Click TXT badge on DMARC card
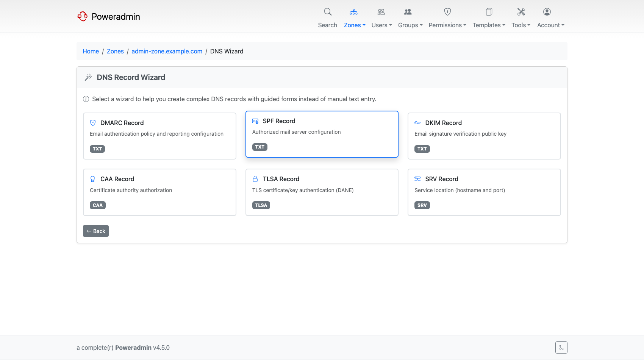This screenshot has height=360, width=644. [x=97, y=149]
